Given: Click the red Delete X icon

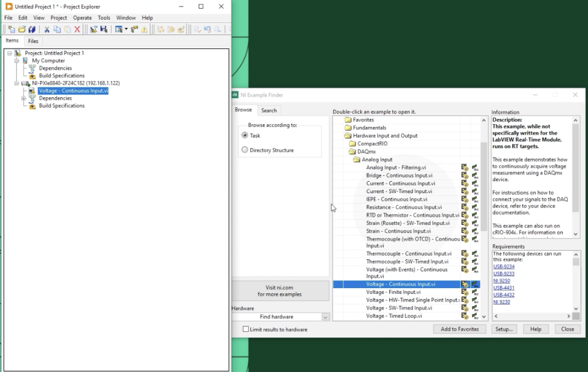Looking at the screenshot, I should (x=78, y=29).
